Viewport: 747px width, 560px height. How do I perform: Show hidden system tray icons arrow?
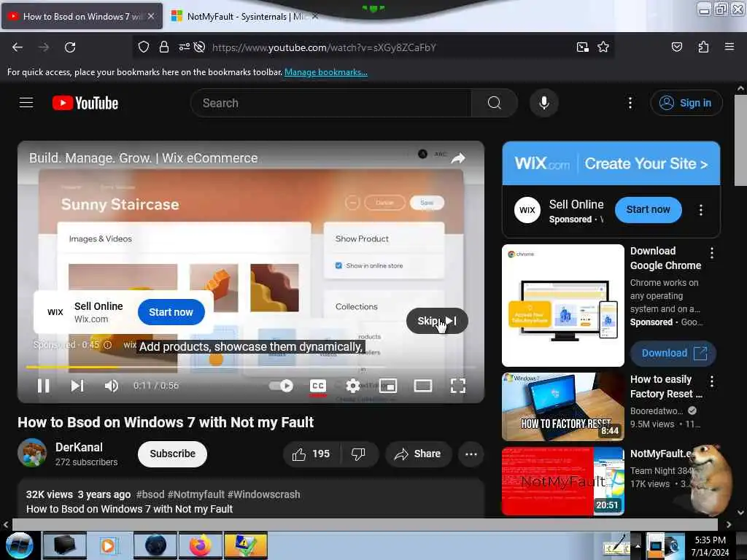[638, 545]
